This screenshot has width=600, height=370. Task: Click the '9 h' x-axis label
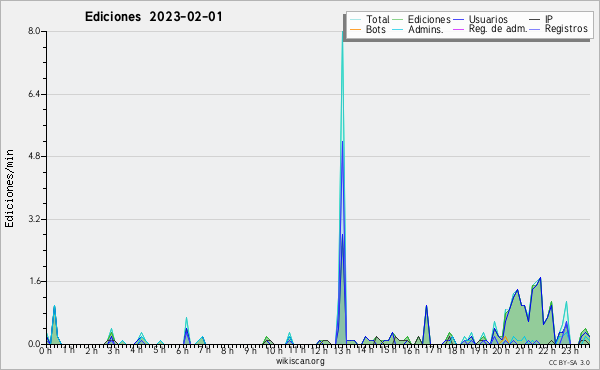click(x=251, y=351)
